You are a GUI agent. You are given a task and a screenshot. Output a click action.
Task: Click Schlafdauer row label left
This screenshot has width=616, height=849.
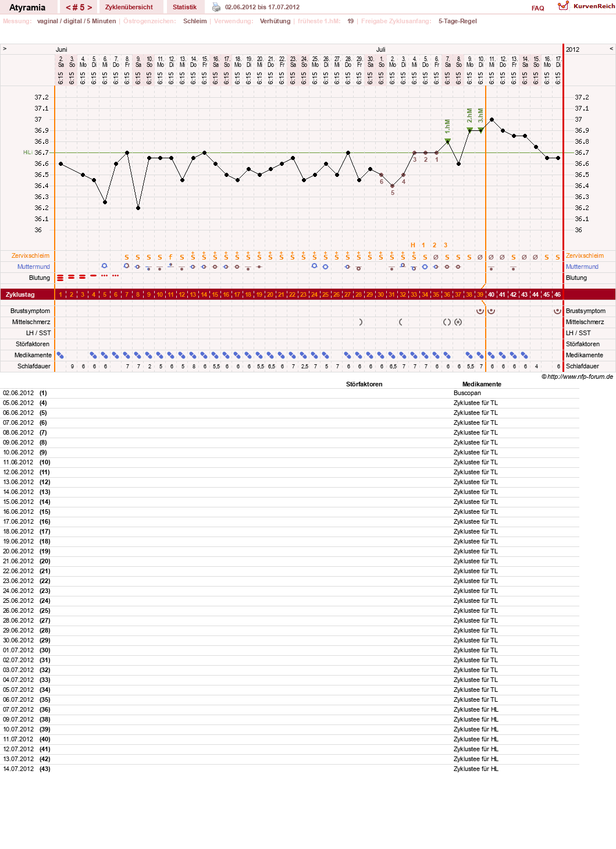[x=34, y=366]
